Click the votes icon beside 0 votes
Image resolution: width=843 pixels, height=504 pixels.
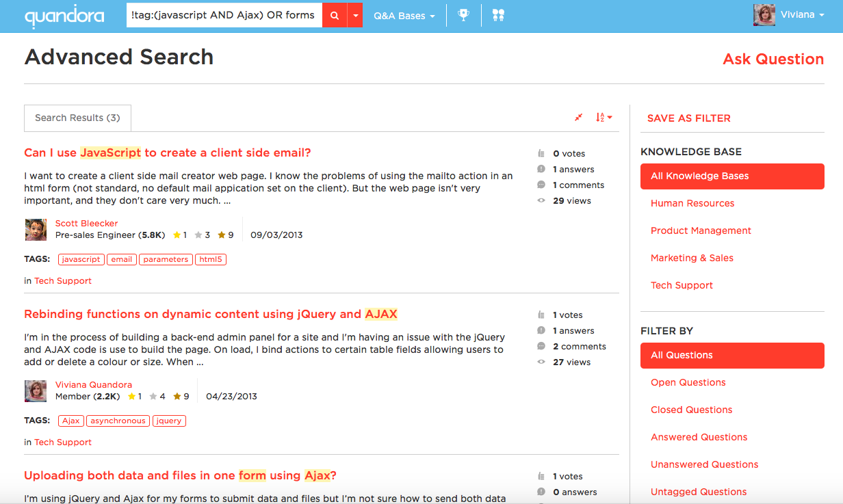541,154
